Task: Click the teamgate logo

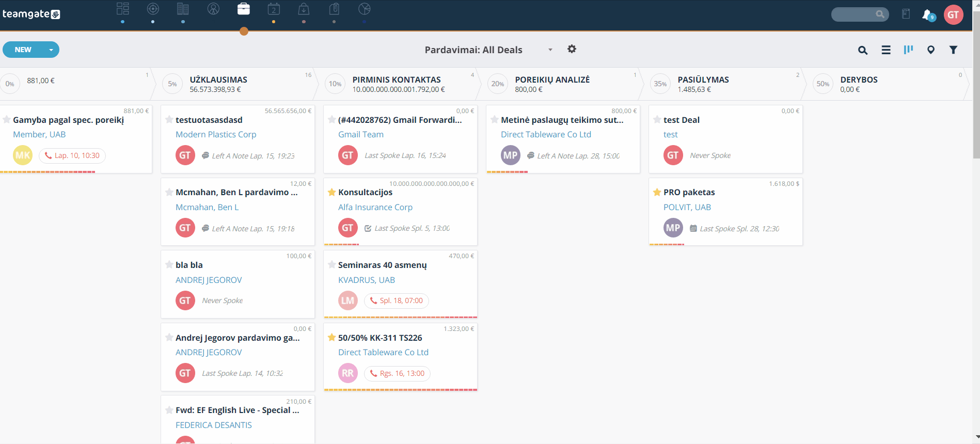Action: point(31,14)
